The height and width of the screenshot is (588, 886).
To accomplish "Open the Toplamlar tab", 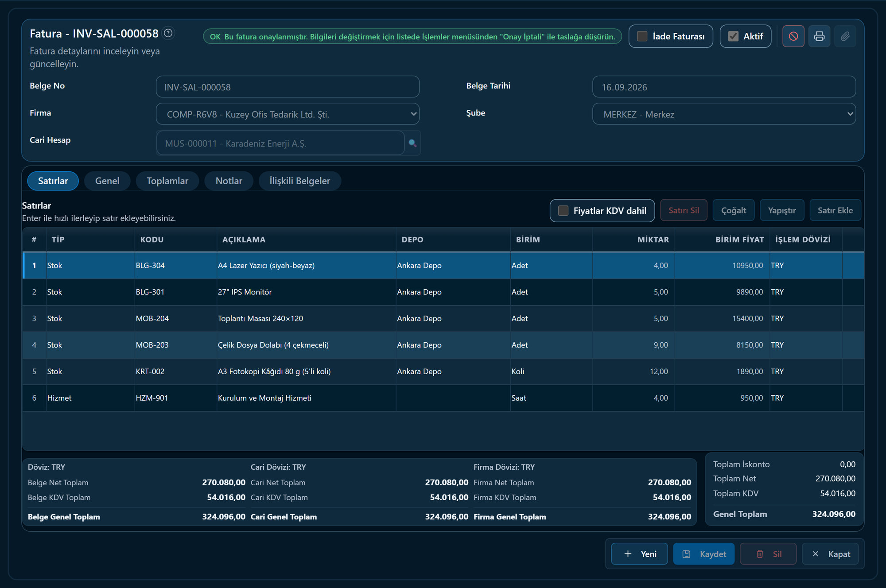I will 167,181.
